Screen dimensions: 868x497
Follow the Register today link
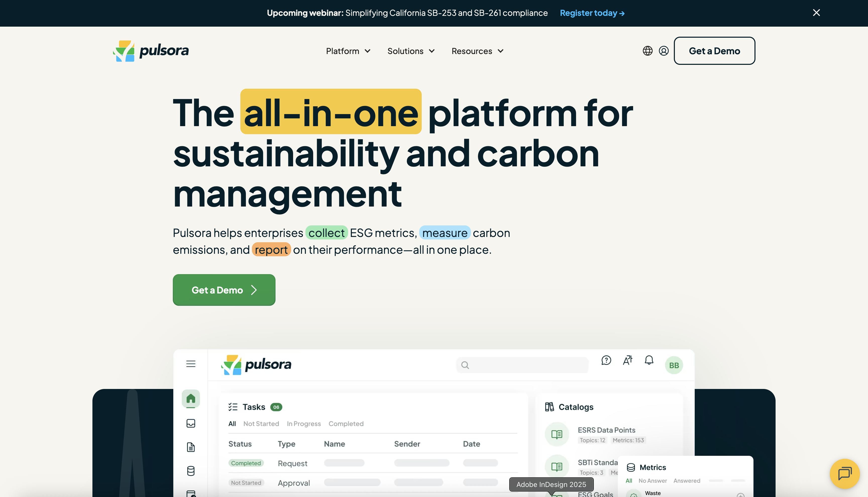click(592, 13)
